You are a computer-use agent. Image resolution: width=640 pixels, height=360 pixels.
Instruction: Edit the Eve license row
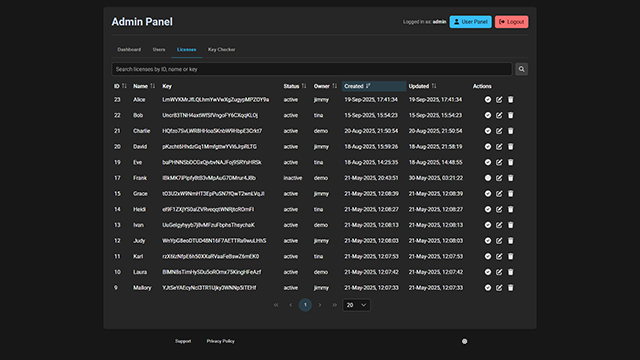point(499,162)
